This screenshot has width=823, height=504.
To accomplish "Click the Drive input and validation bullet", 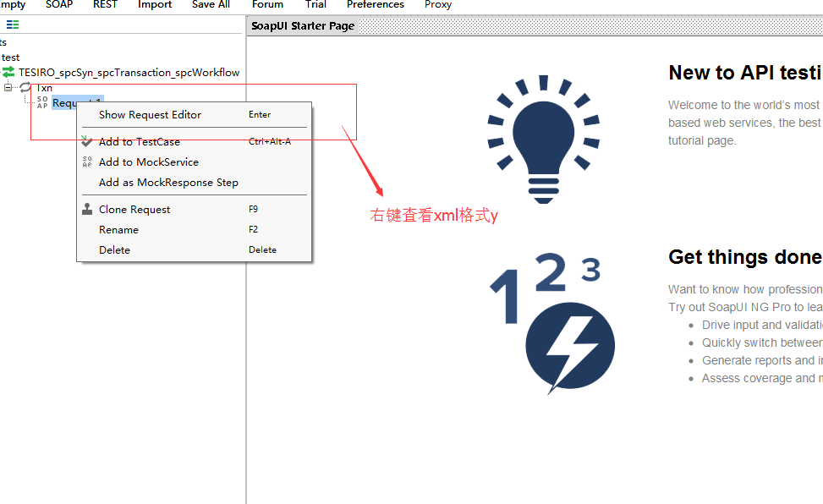I will pos(762,325).
